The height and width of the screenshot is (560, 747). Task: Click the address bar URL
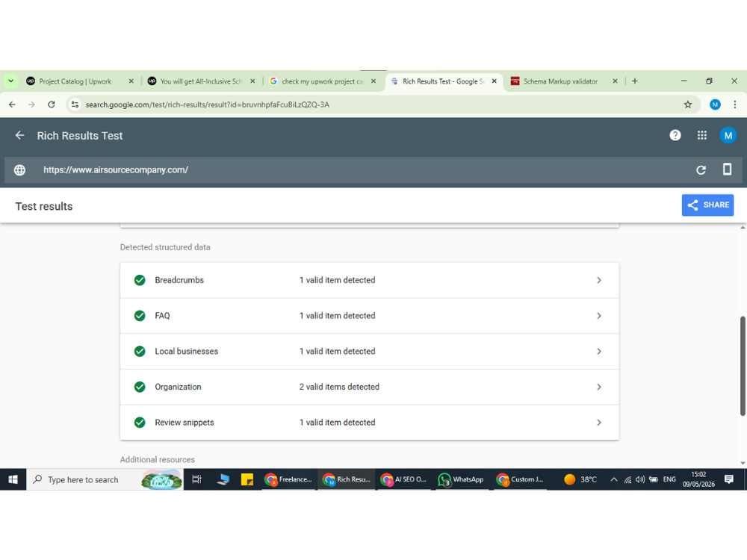click(x=207, y=105)
